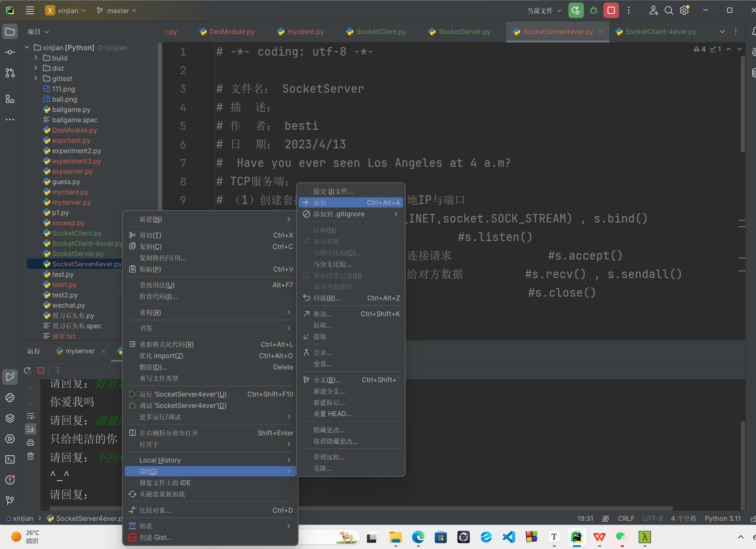Click the Search Everywhere magnifier icon
Viewport: 756px width, 549px height.
pyautogui.click(x=668, y=11)
